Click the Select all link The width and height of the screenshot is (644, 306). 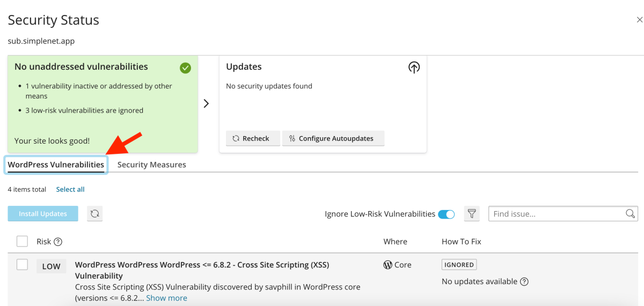(70, 190)
